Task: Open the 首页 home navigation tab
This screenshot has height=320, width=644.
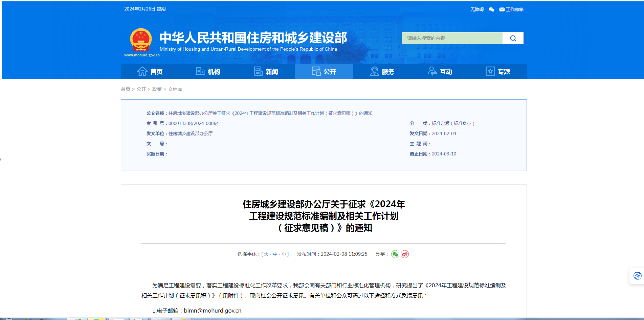Action: [x=150, y=72]
